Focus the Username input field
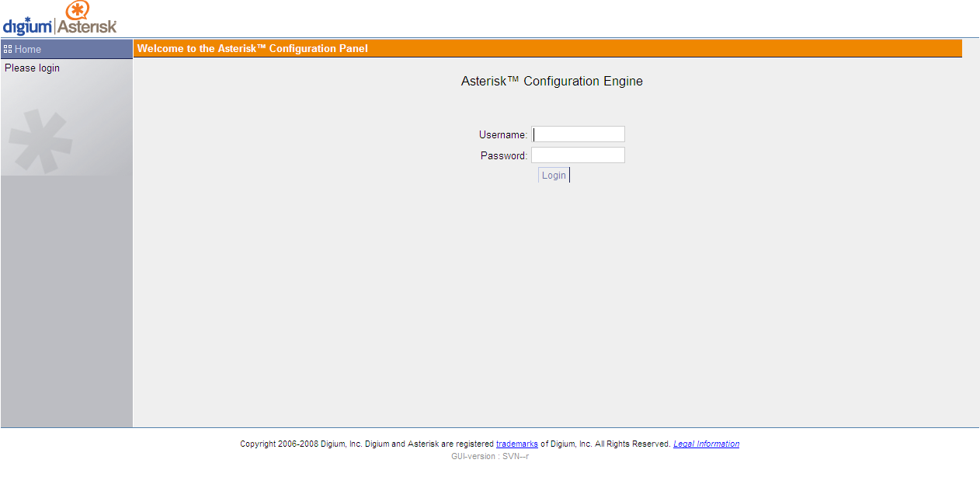The image size is (980, 491). tap(578, 134)
